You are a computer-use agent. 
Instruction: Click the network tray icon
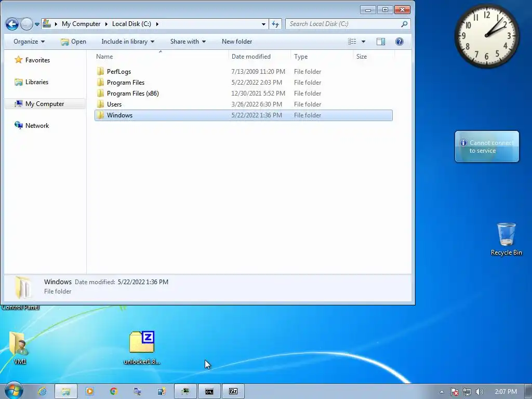pyautogui.click(x=467, y=392)
